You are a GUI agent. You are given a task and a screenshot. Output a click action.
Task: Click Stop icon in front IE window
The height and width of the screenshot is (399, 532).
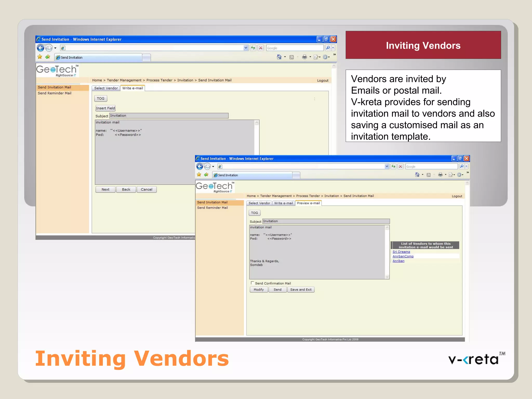click(x=401, y=167)
